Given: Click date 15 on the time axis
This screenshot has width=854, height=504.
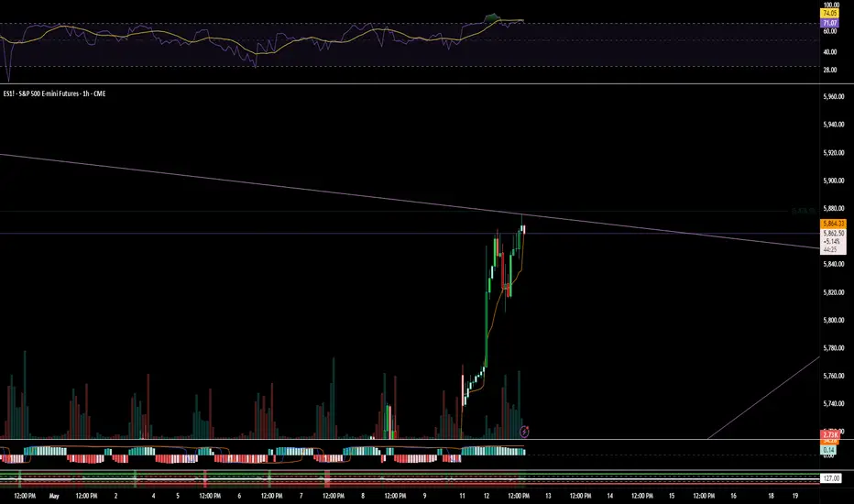Looking at the screenshot, I should [672, 496].
